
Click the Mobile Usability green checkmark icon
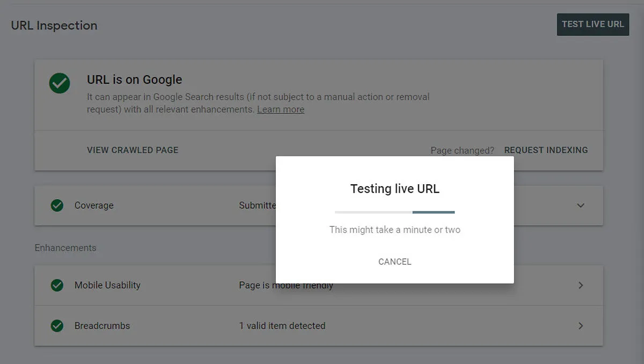57,285
